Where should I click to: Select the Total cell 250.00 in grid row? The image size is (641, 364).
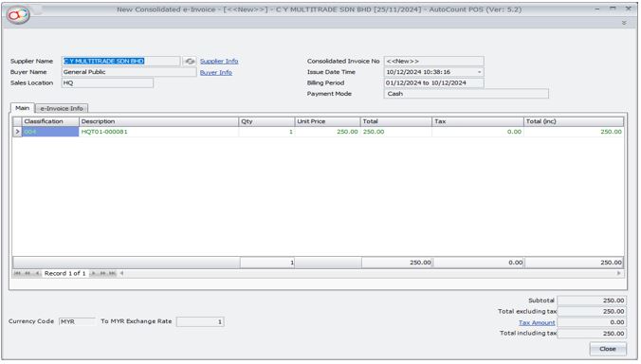pos(396,132)
